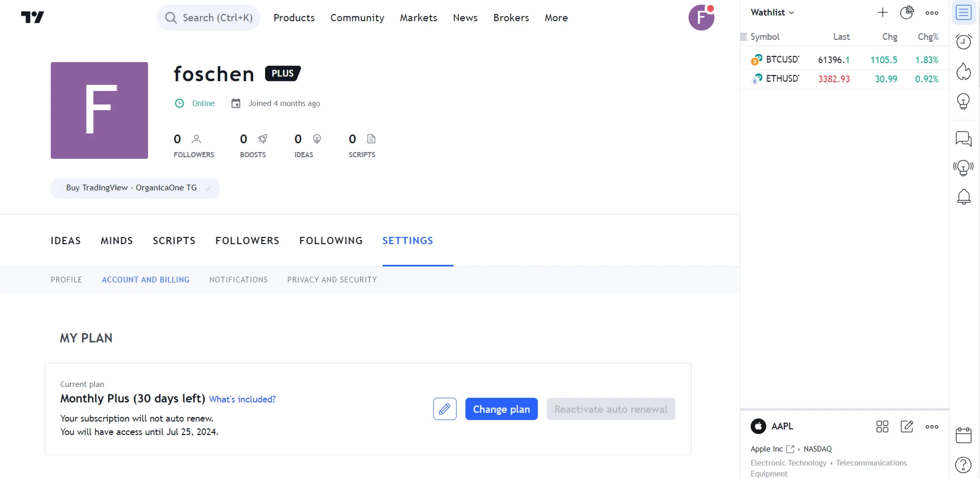The width and height of the screenshot is (980, 479).
Task: Open the user avatar menu in header
Action: (x=701, y=18)
